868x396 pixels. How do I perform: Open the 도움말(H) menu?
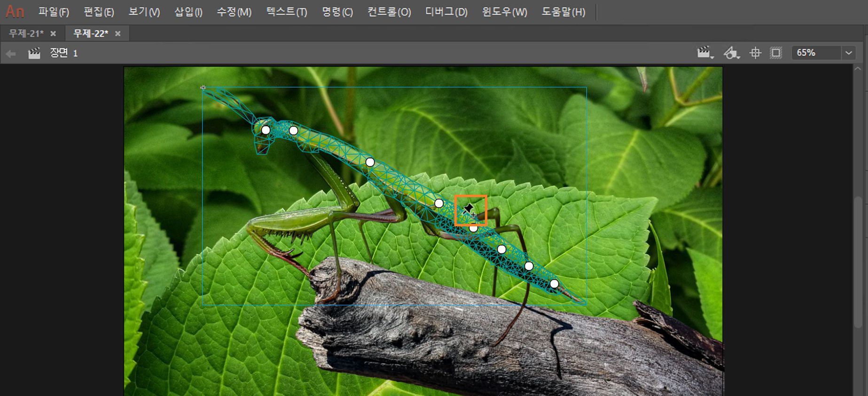pos(563,12)
